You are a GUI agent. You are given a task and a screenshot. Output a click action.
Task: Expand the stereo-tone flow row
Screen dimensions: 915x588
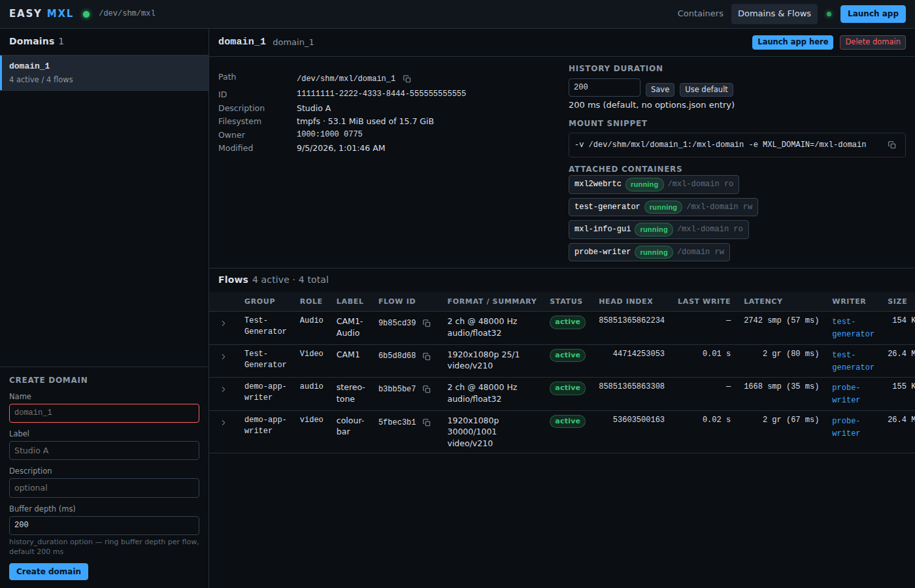pyautogui.click(x=224, y=389)
